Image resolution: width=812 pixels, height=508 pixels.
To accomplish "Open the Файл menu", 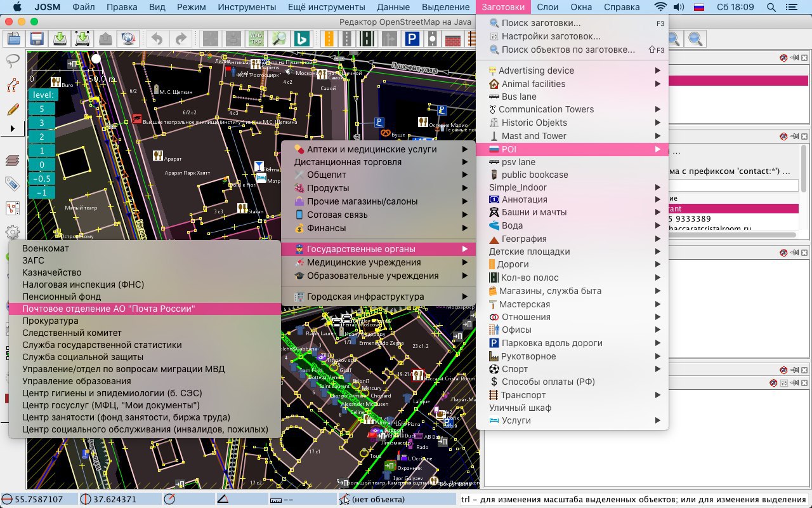I will coord(84,8).
